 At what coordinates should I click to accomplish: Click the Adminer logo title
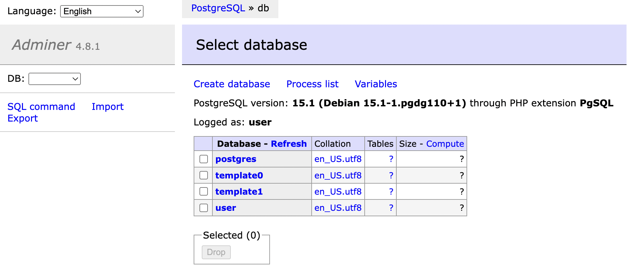(x=42, y=45)
